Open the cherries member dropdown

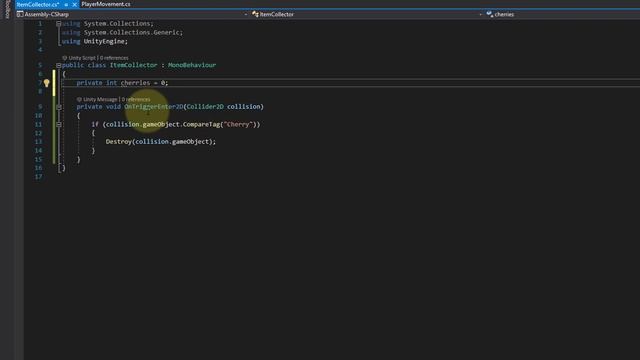(x=562, y=14)
